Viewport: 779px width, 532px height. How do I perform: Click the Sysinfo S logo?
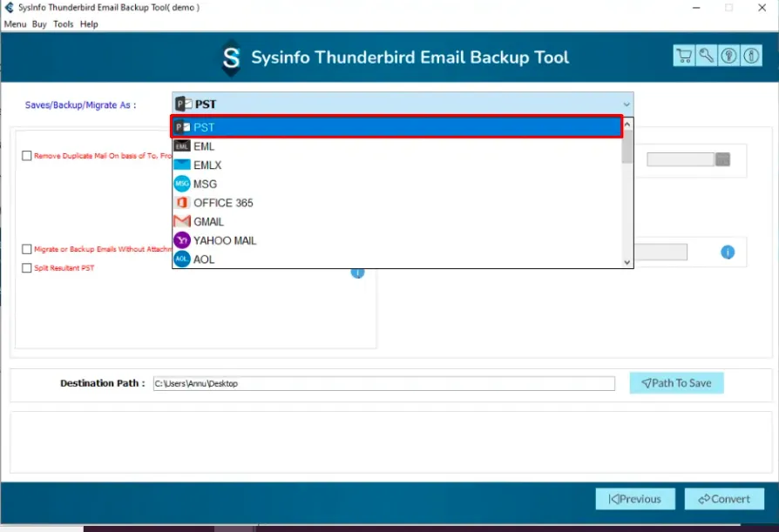click(x=231, y=58)
